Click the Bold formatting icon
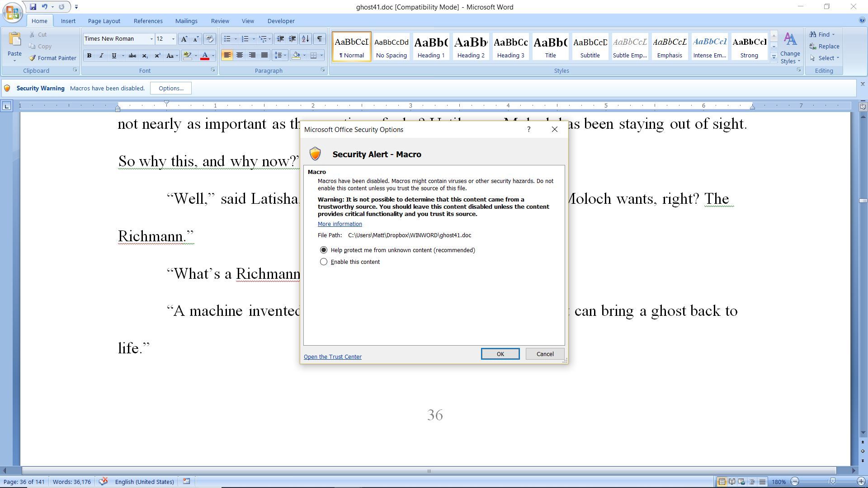This screenshot has height=488, width=868. point(89,56)
